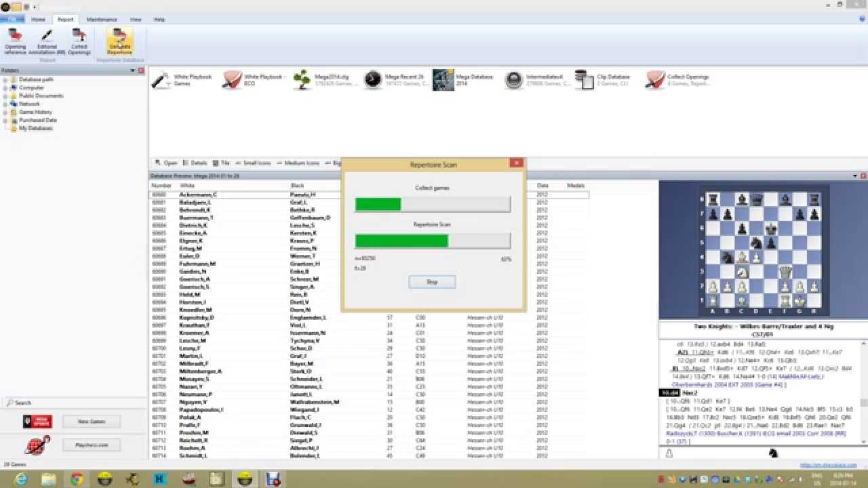Expand the Database path folder node

[x=5, y=79]
